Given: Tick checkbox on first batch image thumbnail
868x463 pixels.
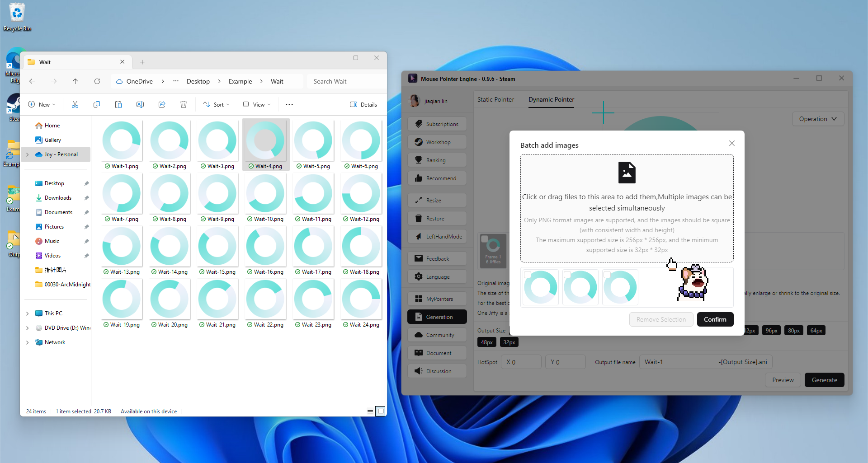Looking at the screenshot, I should coord(528,275).
